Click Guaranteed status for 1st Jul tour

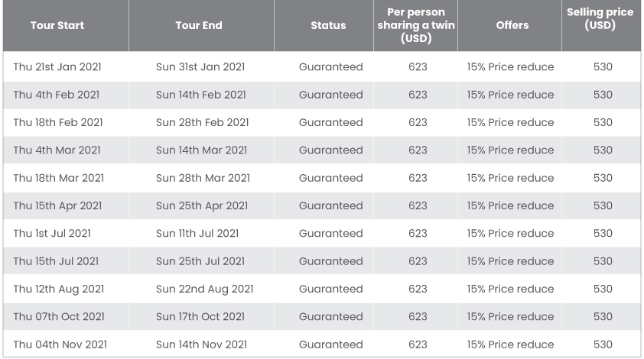pos(331,234)
